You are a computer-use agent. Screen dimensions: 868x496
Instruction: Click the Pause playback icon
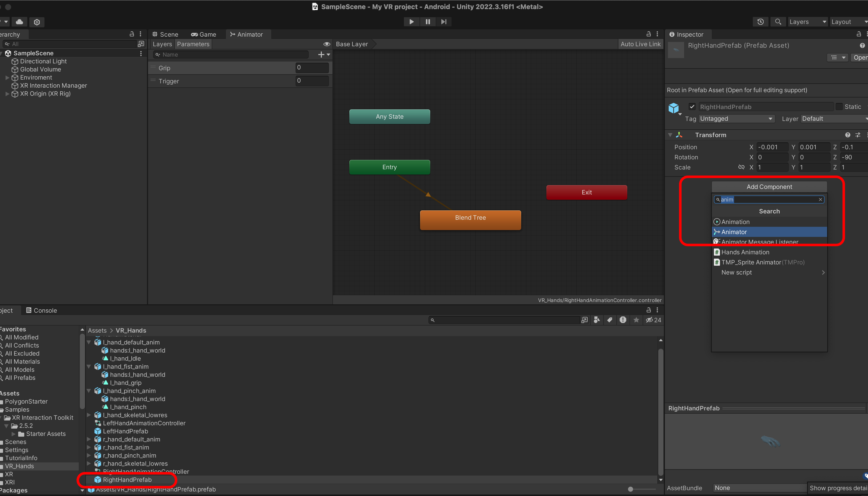point(427,22)
